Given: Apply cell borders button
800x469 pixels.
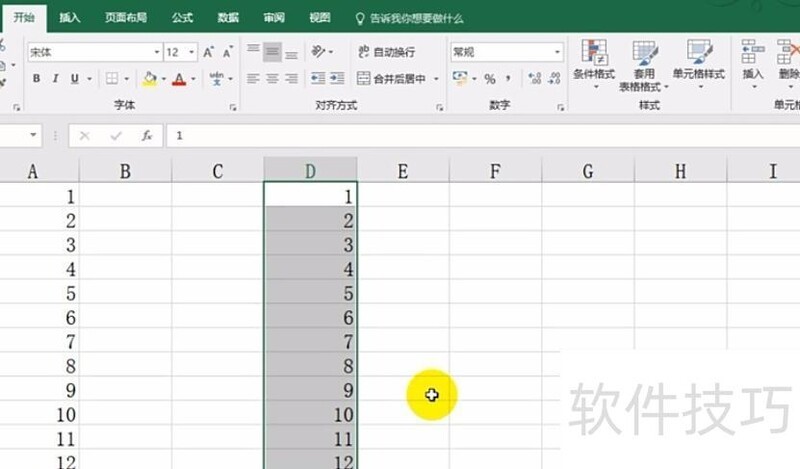Looking at the screenshot, I should pyautogui.click(x=112, y=79).
